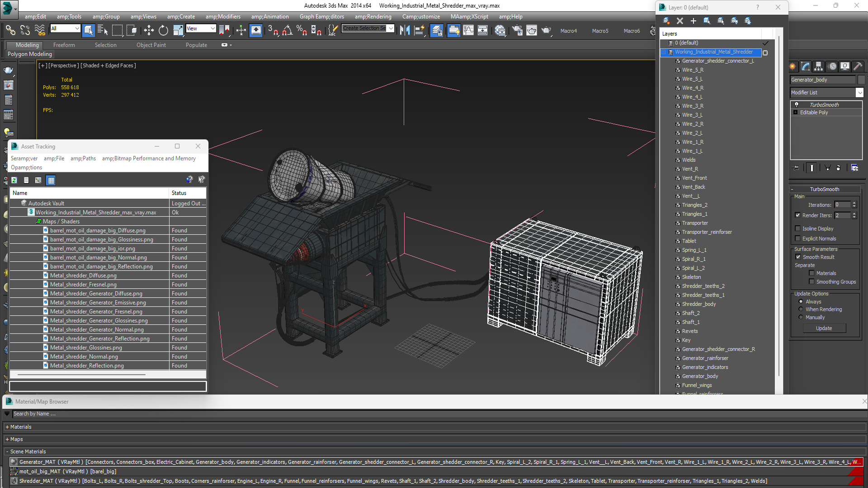868x488 pixels.
Task: Open the Utilities hammer panel tab
Action: point(858,66)
